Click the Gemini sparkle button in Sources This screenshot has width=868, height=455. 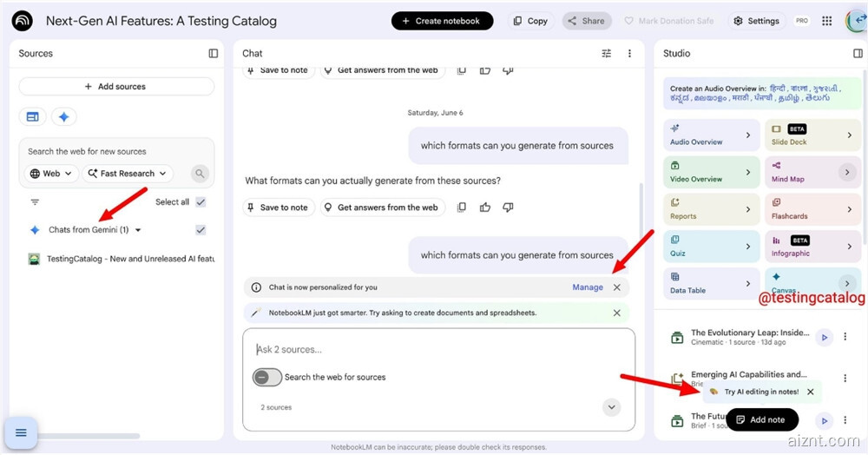[x=63, y=117]
